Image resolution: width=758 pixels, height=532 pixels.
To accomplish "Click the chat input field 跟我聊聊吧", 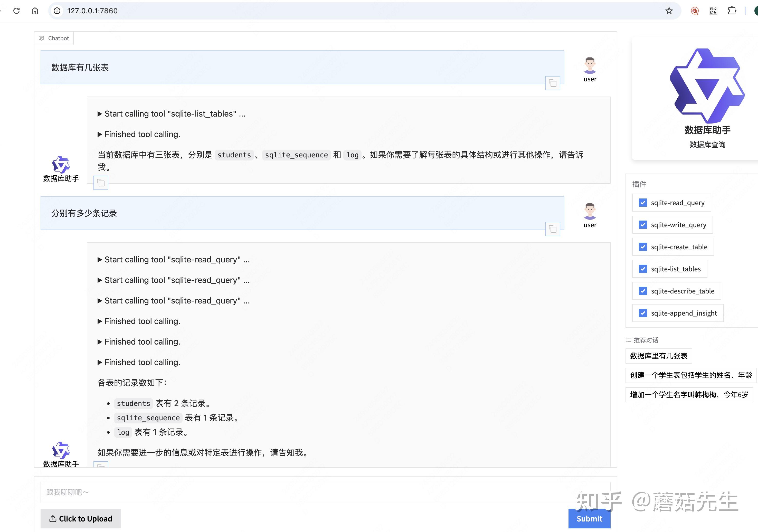I will point(231,492).
